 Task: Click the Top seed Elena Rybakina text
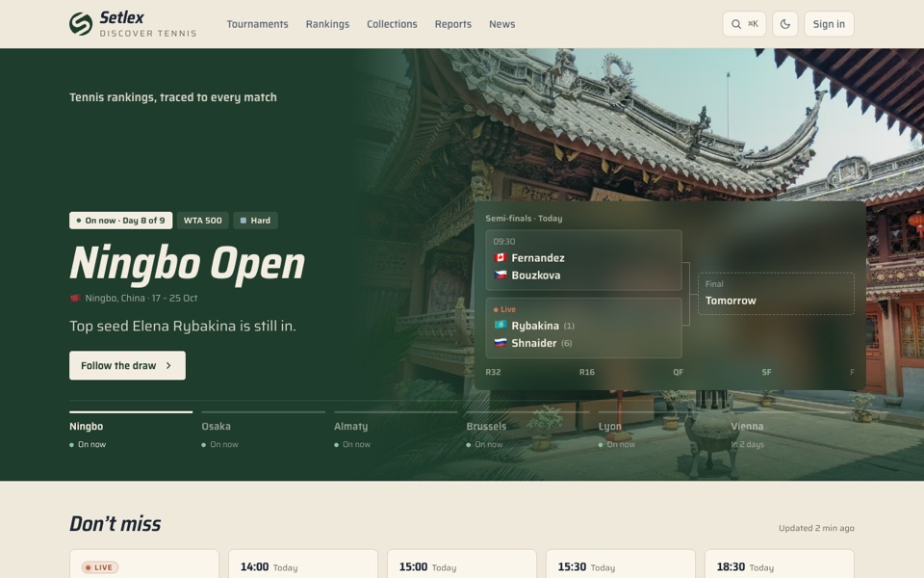pyautogui.click(x=183, y=327)
